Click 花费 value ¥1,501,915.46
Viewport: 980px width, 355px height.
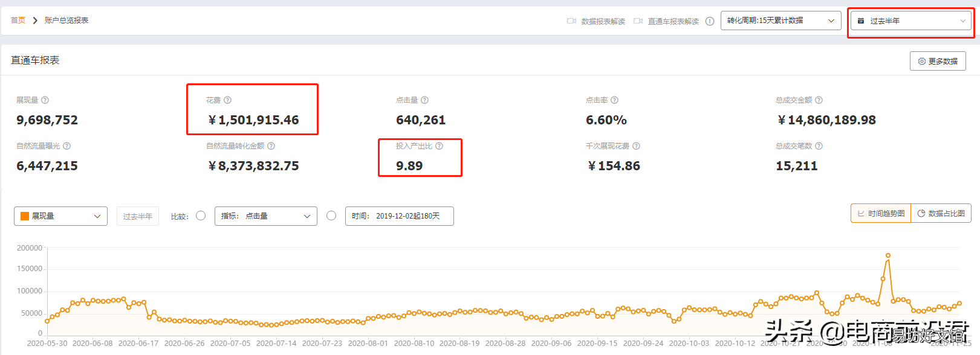[254, 120]
